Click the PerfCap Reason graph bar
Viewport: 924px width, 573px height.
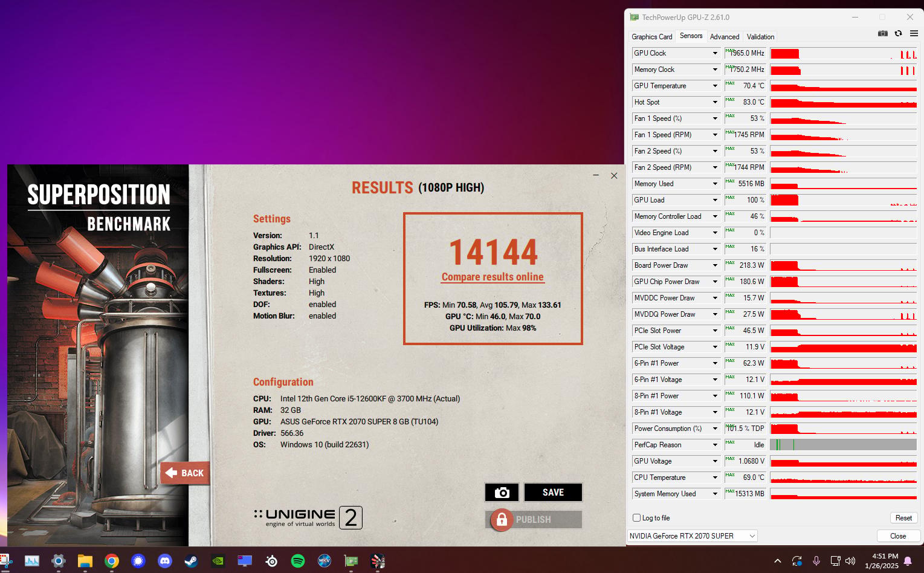pyautogui.click(x=844, y=445)
